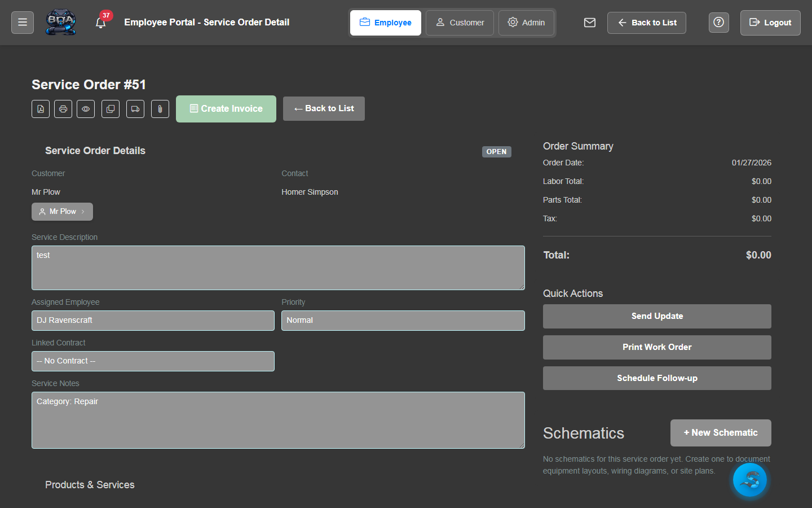This screenshot has width=812, height=508.
Task: Switch to the Customer portal tab
Action: point(460,23)
